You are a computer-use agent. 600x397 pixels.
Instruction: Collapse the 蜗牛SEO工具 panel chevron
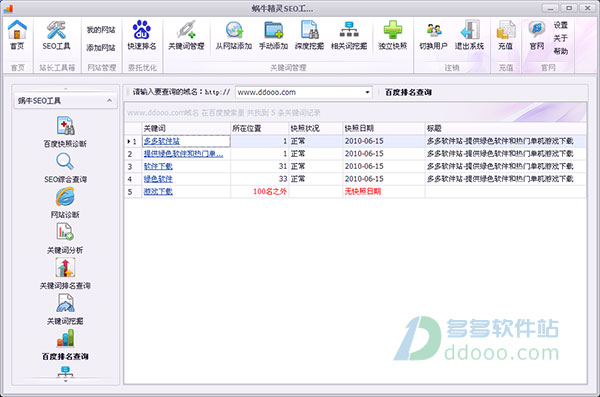click(110, 101)
